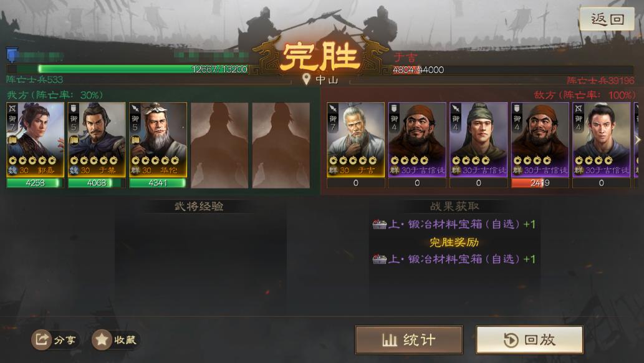The image size is (644, 363).
Task: Click the troop type icon on 郭嘉 card
Action: [x=12, y=109]
